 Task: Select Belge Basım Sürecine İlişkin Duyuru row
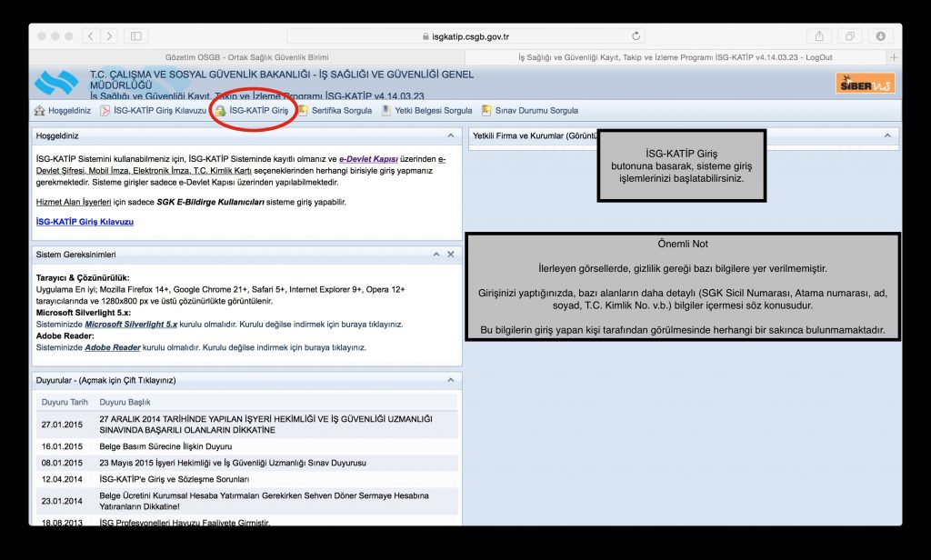coord(247,446)
